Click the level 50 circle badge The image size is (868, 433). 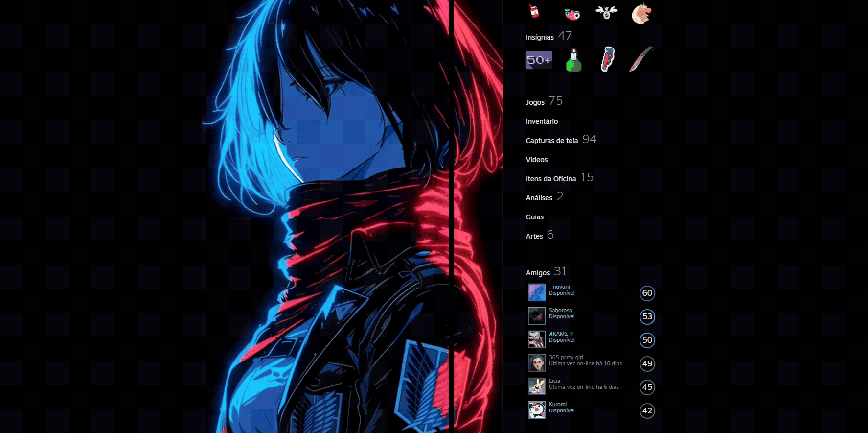[647, 340]
